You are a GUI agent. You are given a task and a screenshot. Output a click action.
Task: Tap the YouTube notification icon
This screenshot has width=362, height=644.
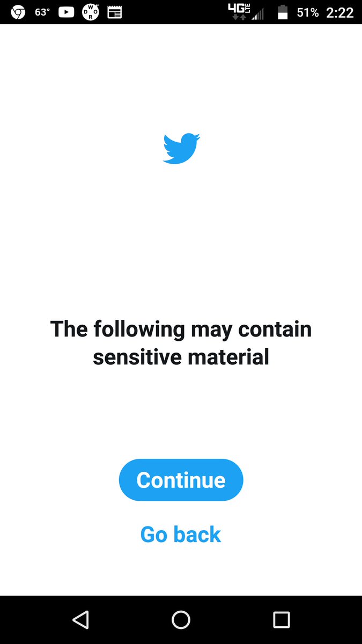click(x=67, y=12)
